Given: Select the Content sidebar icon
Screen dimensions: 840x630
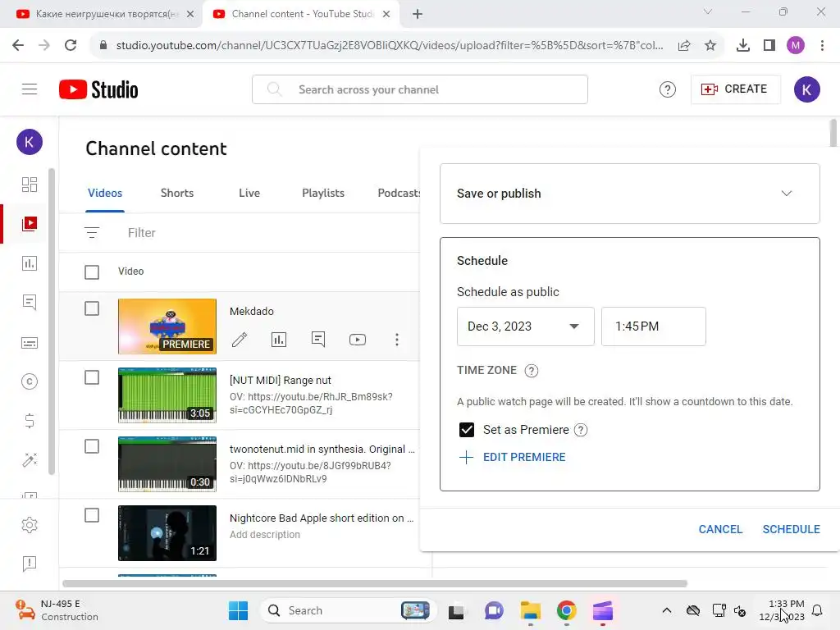Looking at the screenshot, I should 30,223.
